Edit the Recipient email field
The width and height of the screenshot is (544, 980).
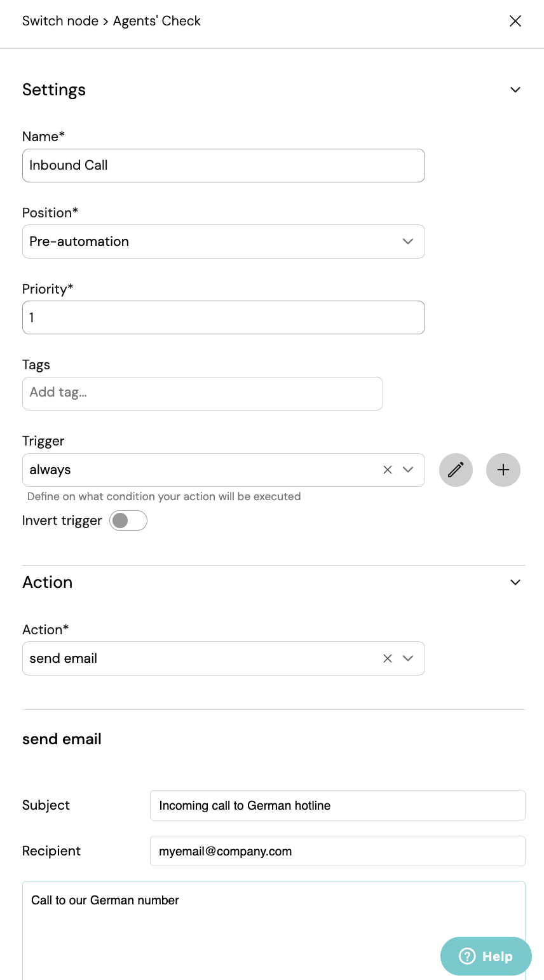tap(337, 851)
